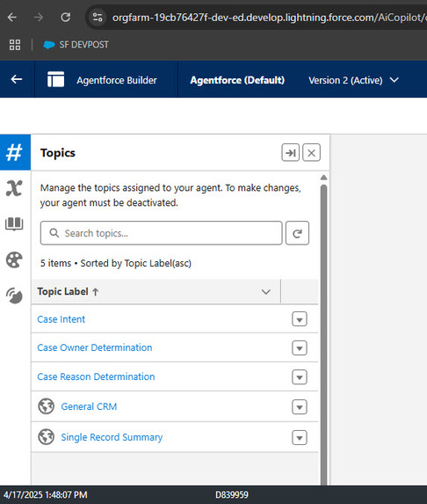
Task: Open the site information icon in address bar
Action: tap(98, 17)
